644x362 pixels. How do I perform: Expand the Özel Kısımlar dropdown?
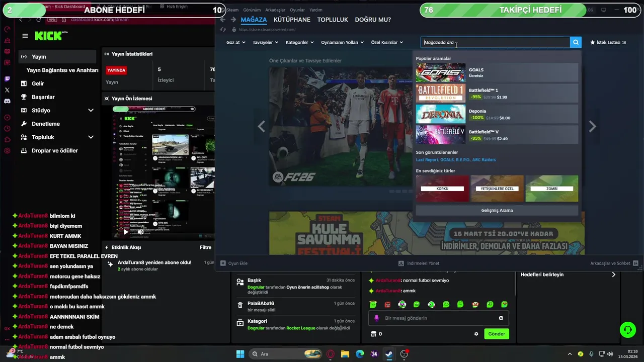click(x=387, y=42)
